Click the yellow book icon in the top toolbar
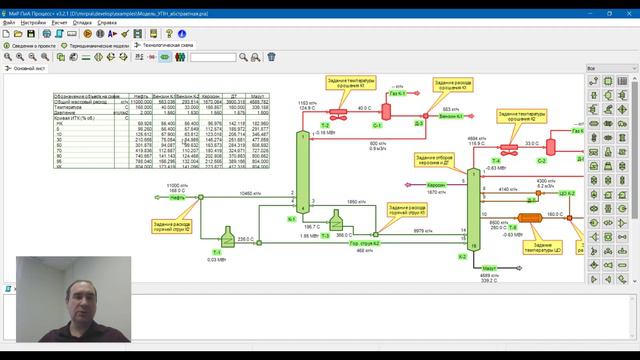Screen dimensions: 640x360 [x=153, y=34]
